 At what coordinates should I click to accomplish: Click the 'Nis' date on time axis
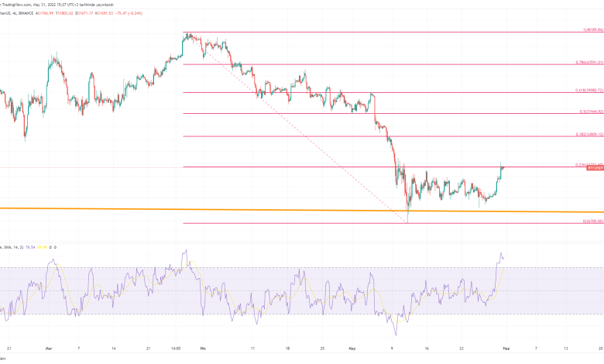(202, 349)
